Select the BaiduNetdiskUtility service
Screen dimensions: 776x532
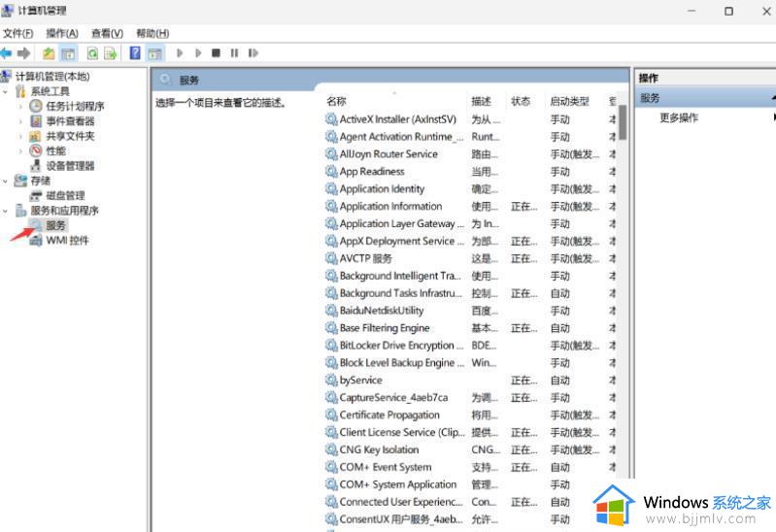pyautogui.click(x=381, y=311)
